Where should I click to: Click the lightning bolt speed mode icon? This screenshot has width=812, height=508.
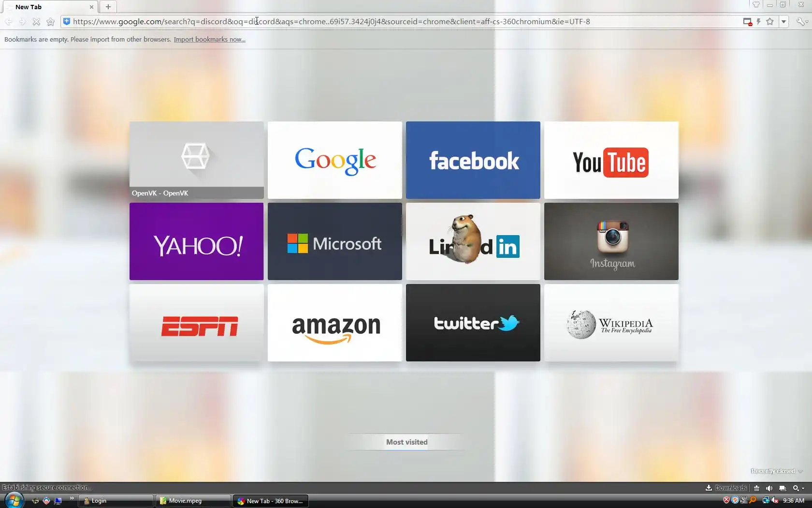coord(759,21)
